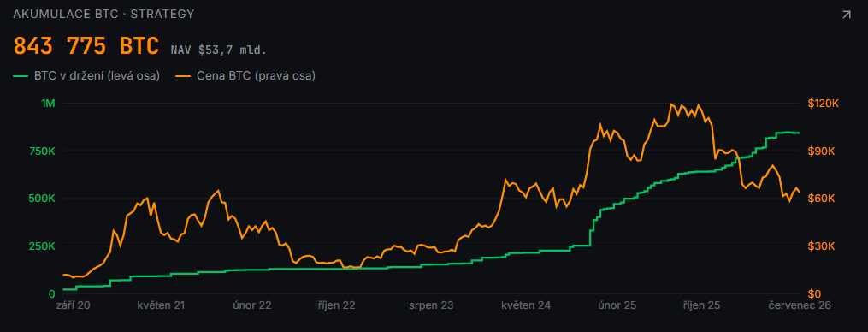The height and width of the screenshot is (332, 868).
Task: Click the 'květen 21' date label
Action: pos(161,305)
